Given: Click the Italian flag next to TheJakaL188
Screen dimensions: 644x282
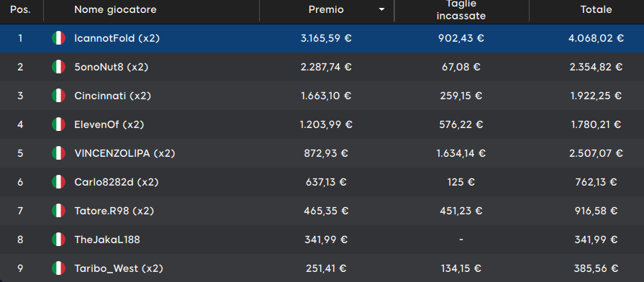Looking at the screenshot, I should coord(58,240).
